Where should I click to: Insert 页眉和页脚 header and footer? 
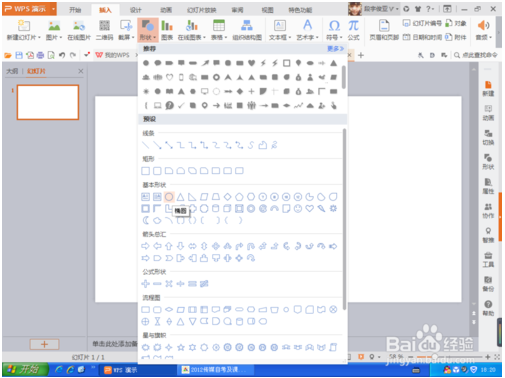[384, 30]
